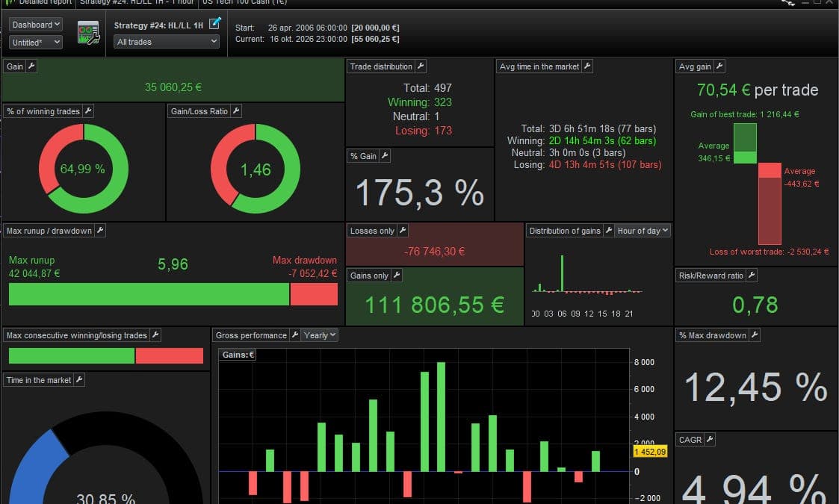Click wrench icon next to Risk/Reward ratio

pos(752,275)
